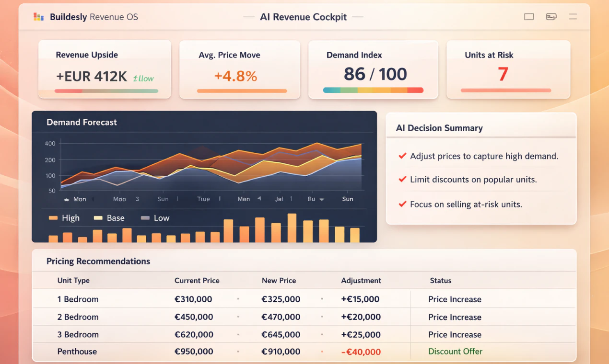Sort by the Current Price column header

point(197,281)
